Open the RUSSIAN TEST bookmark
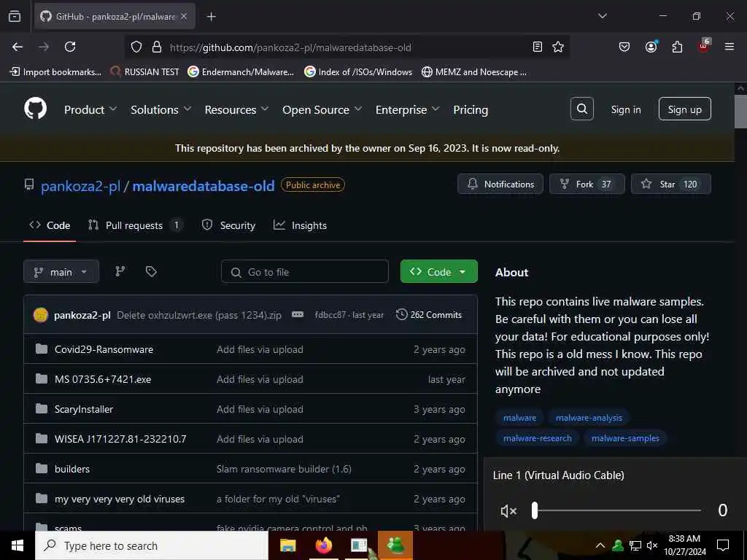Image resolution: width=747 pixels, height=560 pixels. 145,72
